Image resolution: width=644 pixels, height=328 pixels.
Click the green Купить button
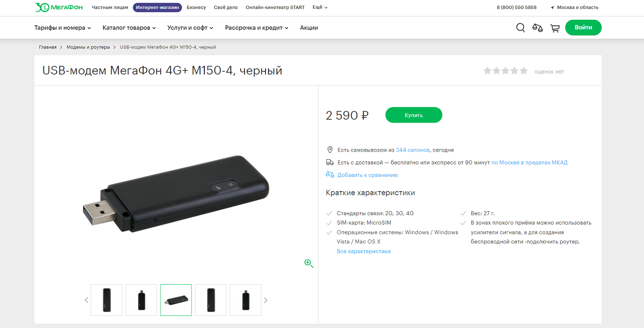tap(414, 115)
